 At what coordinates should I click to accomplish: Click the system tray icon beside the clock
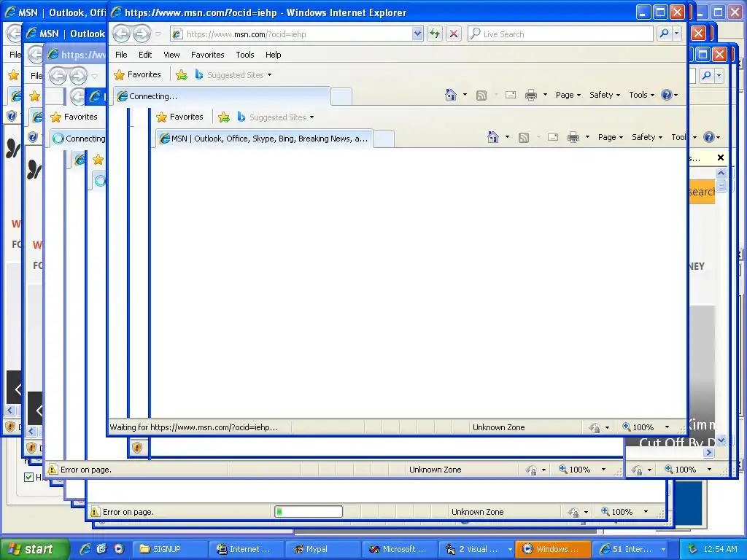point(693,549)
